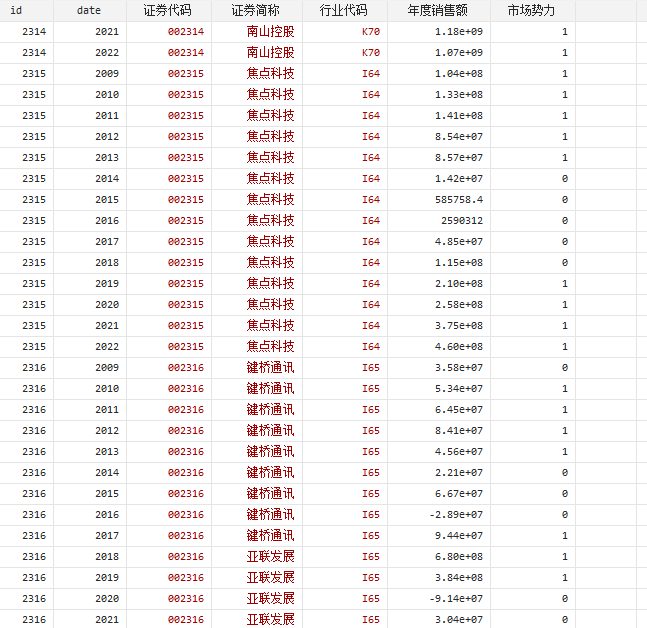Click the 市场势力 column header
647x628 pixels.
pos(531,10)
